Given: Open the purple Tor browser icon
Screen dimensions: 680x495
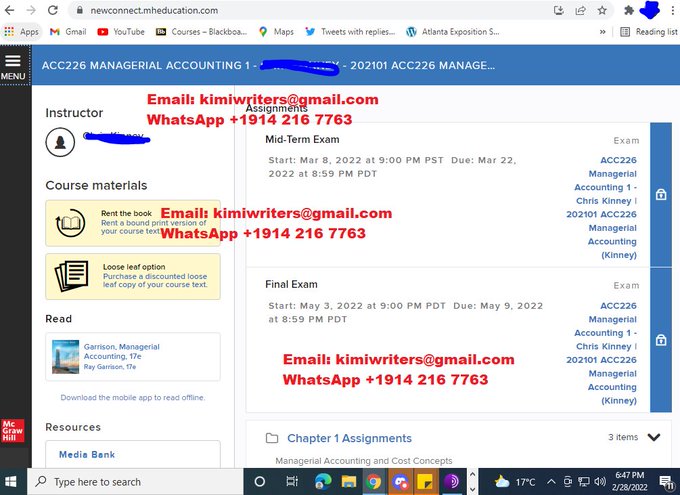Looking at the screenshot, I should 451,482.
